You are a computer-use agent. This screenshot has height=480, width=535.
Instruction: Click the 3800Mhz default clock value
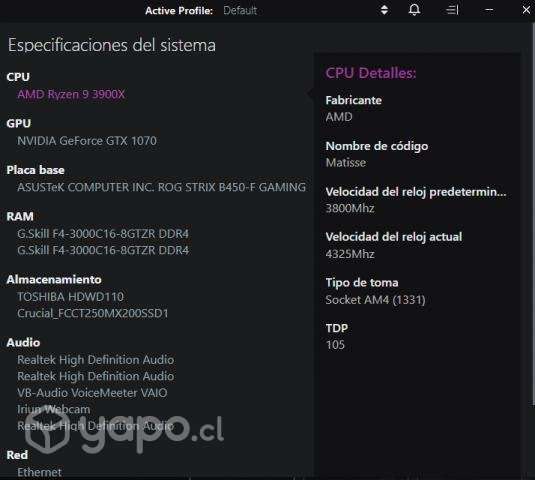coord(350,208)
